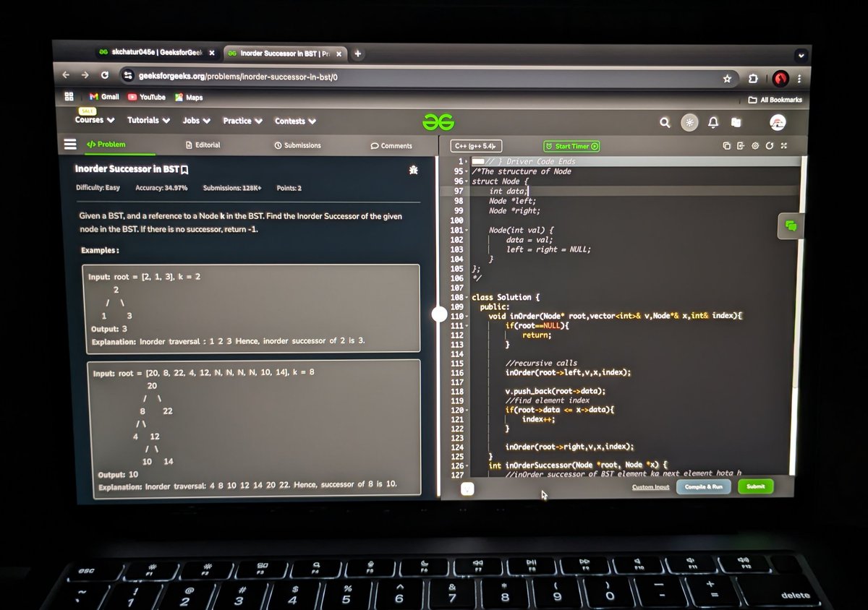Open the Chrome profile avatar
This screenshot has width=868, height=610.
780,79
